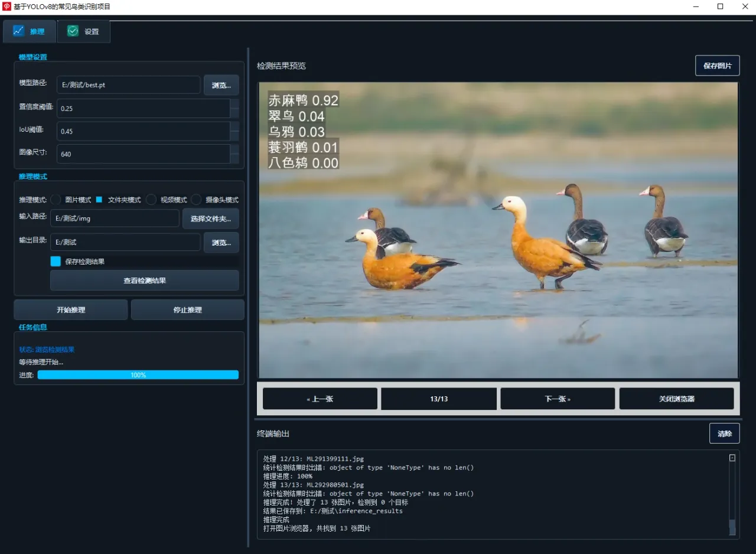
Task: Click the 八色鸫 0.00 label in the preview
Action: tap(304, 162)
